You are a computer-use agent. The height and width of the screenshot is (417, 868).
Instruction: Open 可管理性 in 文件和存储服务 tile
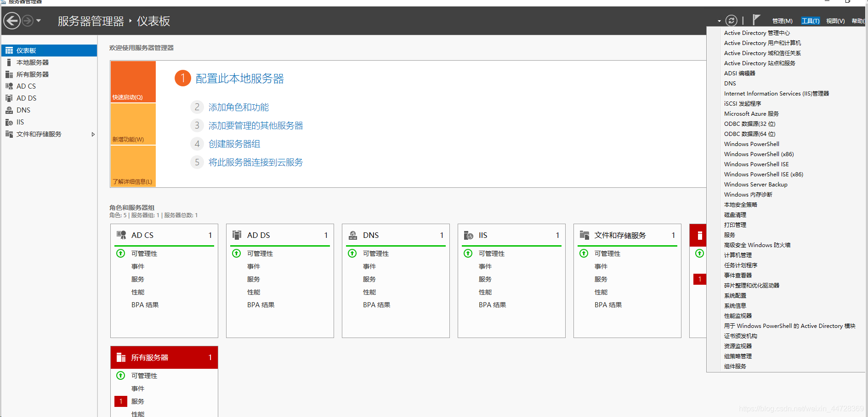point(607,254)
